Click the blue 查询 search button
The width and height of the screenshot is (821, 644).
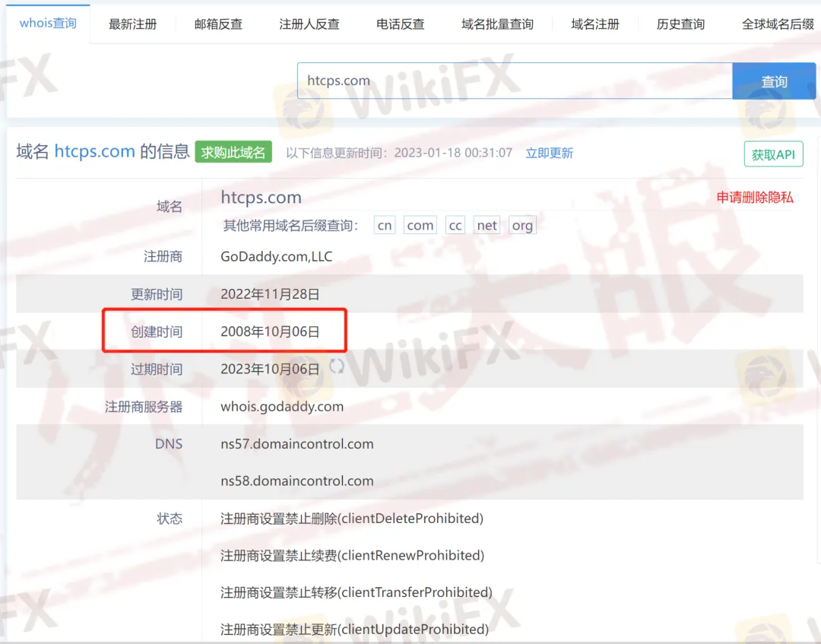774,81
